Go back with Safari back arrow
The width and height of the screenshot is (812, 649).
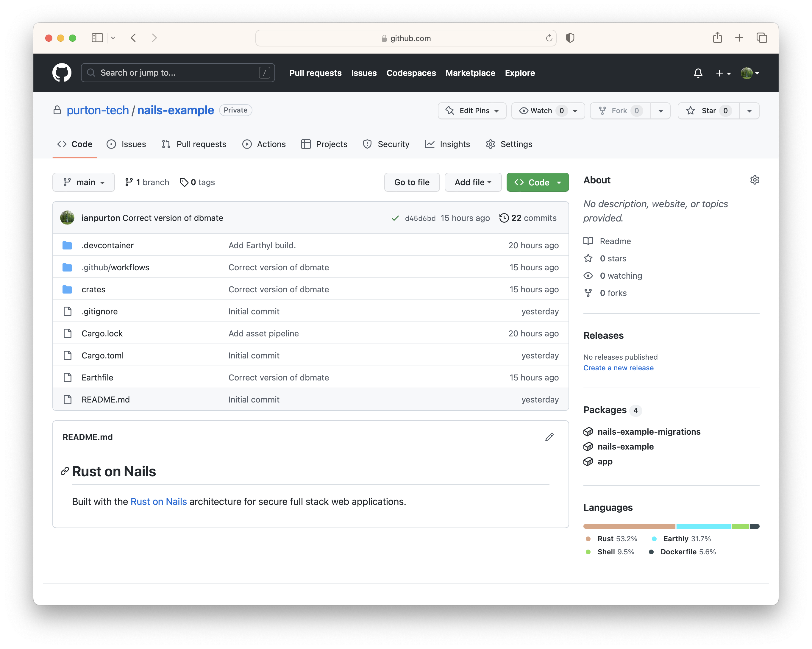133,38
